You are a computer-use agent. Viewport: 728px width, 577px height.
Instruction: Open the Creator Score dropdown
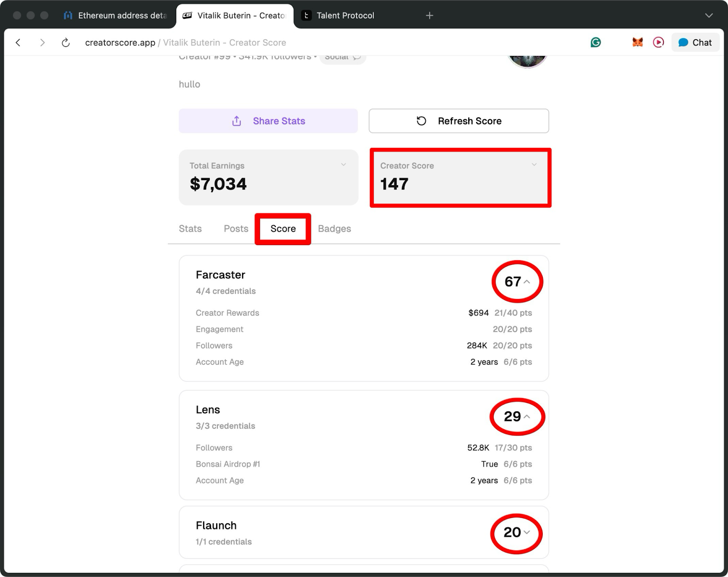point(534,165)
